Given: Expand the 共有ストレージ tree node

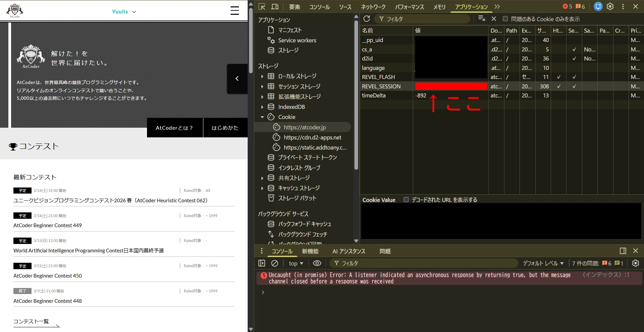Looking at the screenshot, I should coord(262,178).
